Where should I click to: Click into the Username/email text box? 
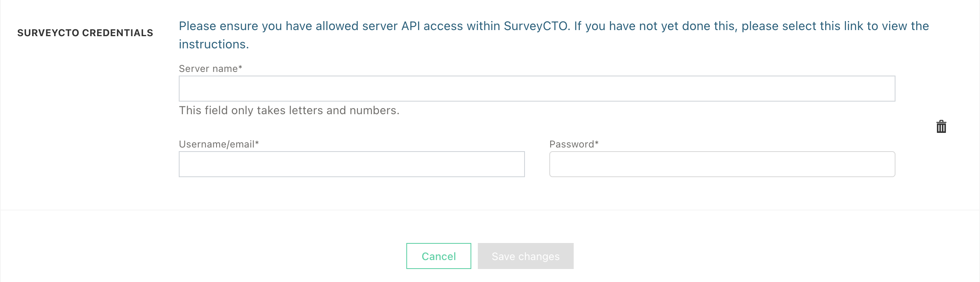351,164
